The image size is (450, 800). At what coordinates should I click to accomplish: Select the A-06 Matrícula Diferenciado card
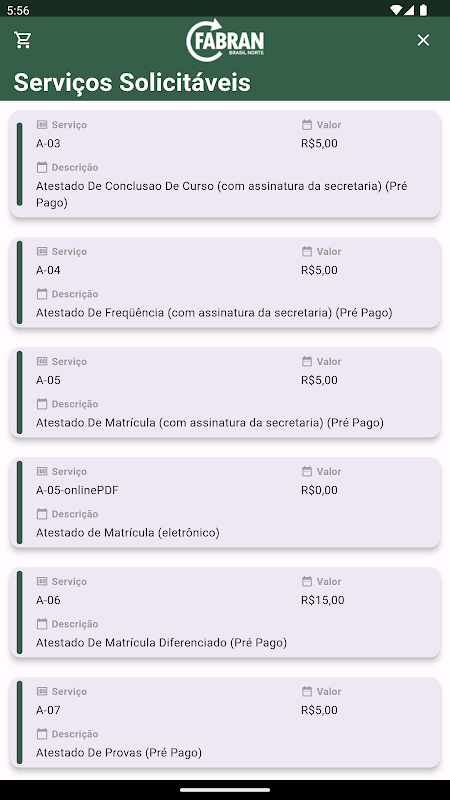pos(225,612)
